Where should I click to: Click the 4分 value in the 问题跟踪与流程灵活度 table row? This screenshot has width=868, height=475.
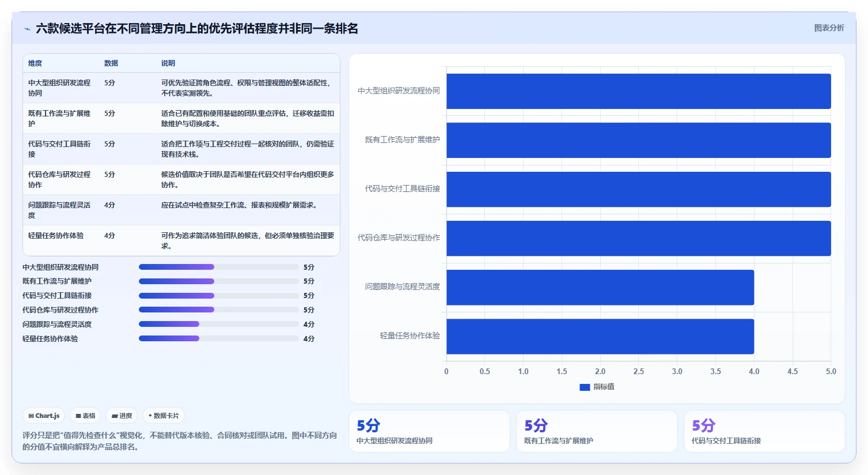(109, 205)
